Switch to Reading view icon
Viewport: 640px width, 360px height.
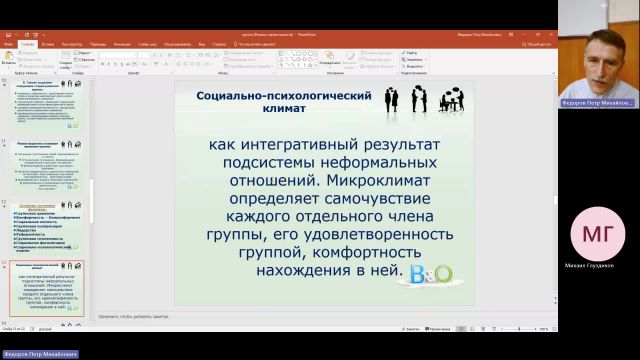pos(483,329)
